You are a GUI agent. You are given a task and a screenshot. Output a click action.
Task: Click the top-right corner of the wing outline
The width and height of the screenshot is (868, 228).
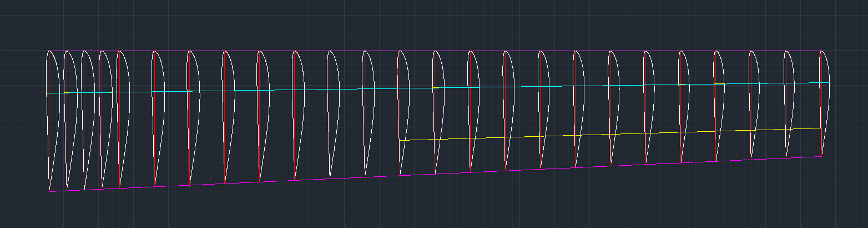coord(821,51)
